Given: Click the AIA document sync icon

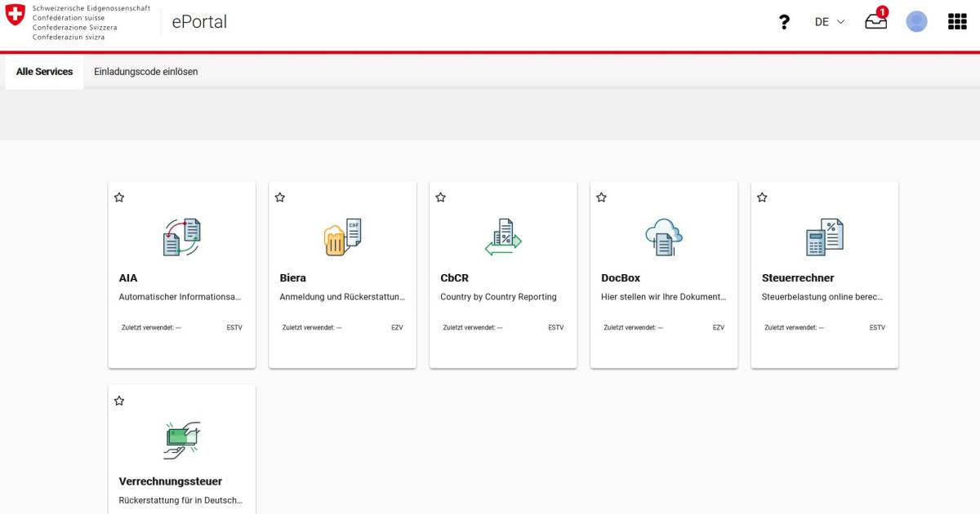Looking at the screenshot, I should [x=181, y=236].
